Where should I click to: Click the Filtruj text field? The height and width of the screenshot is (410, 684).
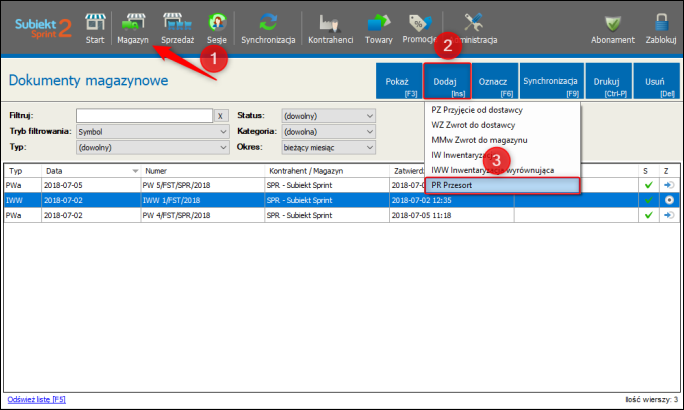tap(144, 116)
